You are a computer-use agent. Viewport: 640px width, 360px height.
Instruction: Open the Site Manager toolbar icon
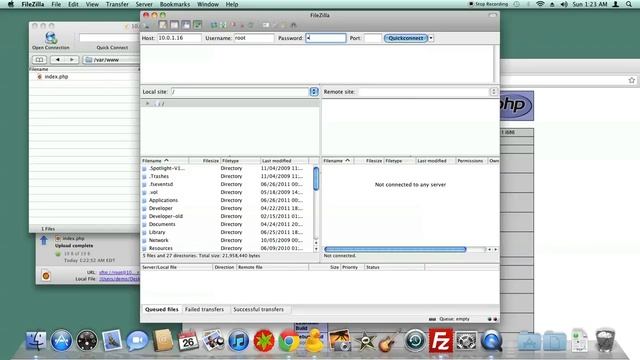147,25
